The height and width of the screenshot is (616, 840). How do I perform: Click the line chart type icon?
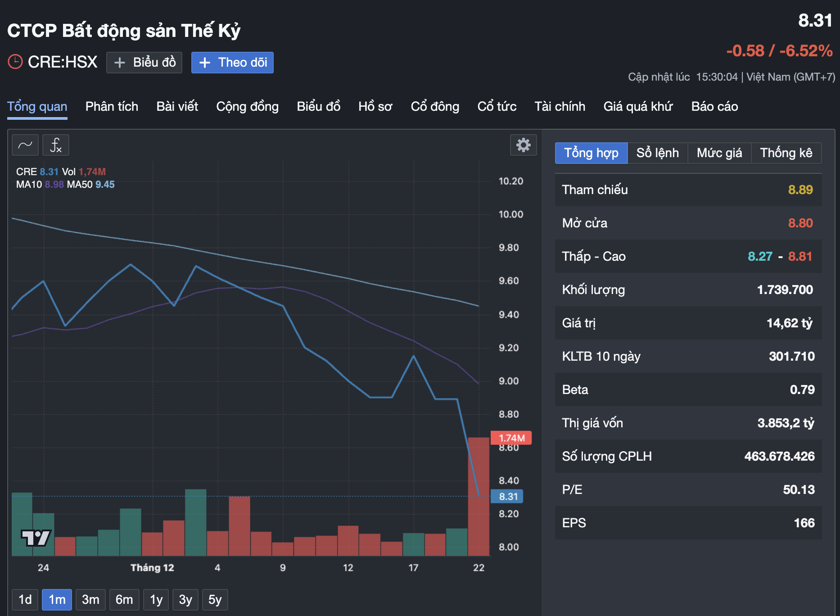pos(25,145)
